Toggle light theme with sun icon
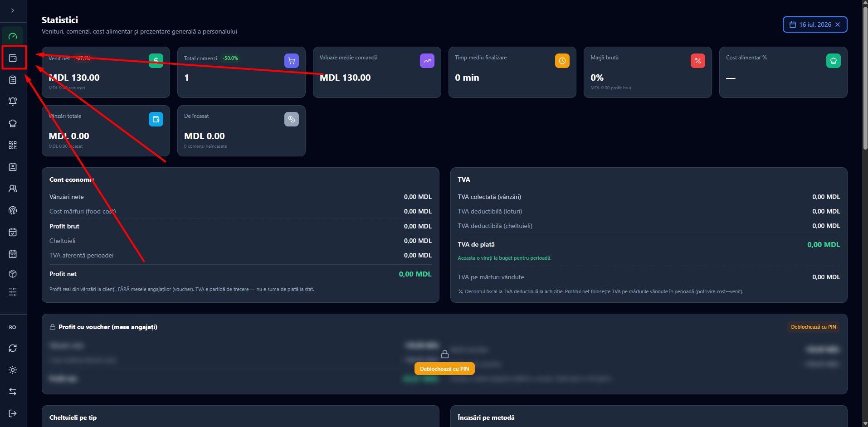Screen dimensions: 868x427 pyautogui.click(x=13, y=370)
